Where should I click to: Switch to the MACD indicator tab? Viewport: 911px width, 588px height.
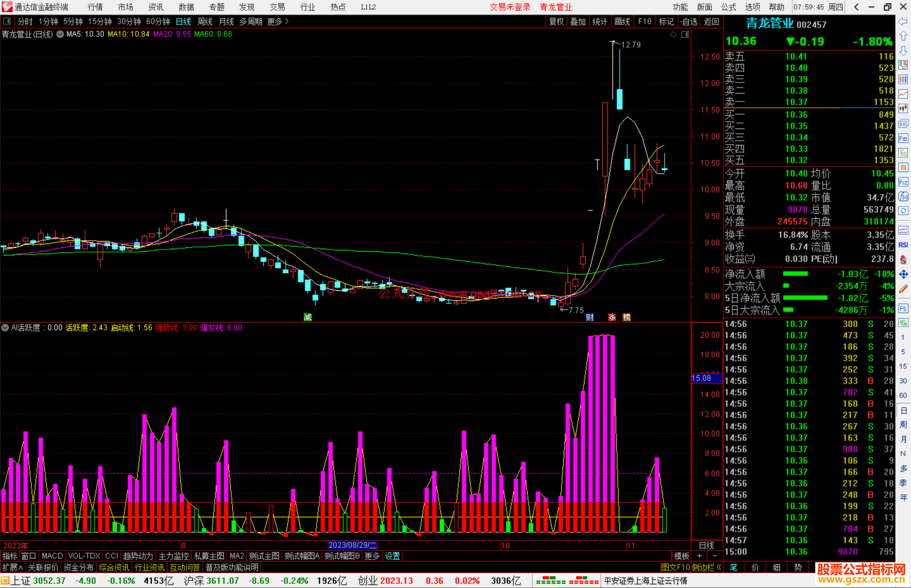pos(52,556)
